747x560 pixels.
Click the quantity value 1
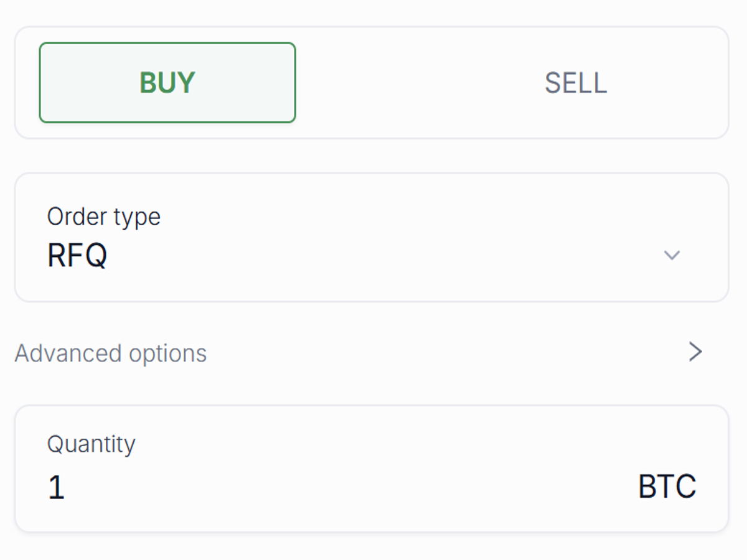[x=56, y=488]
